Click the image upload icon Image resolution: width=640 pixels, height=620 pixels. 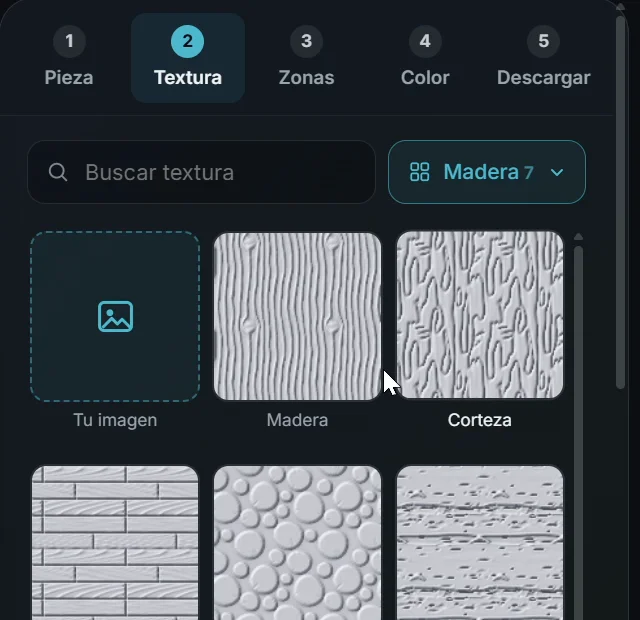click(x=116, y=316)
